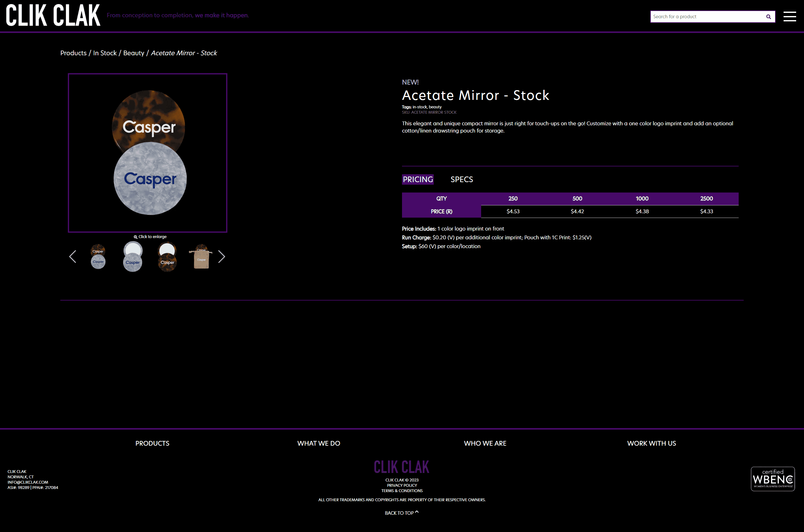Click the WBENC certified badge
The height and width of the screenshot is (532, 804).
(773, 479)
